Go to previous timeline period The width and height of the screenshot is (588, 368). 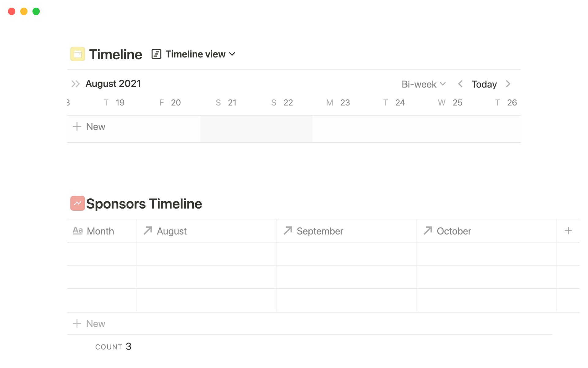click(x=460, y=84)
